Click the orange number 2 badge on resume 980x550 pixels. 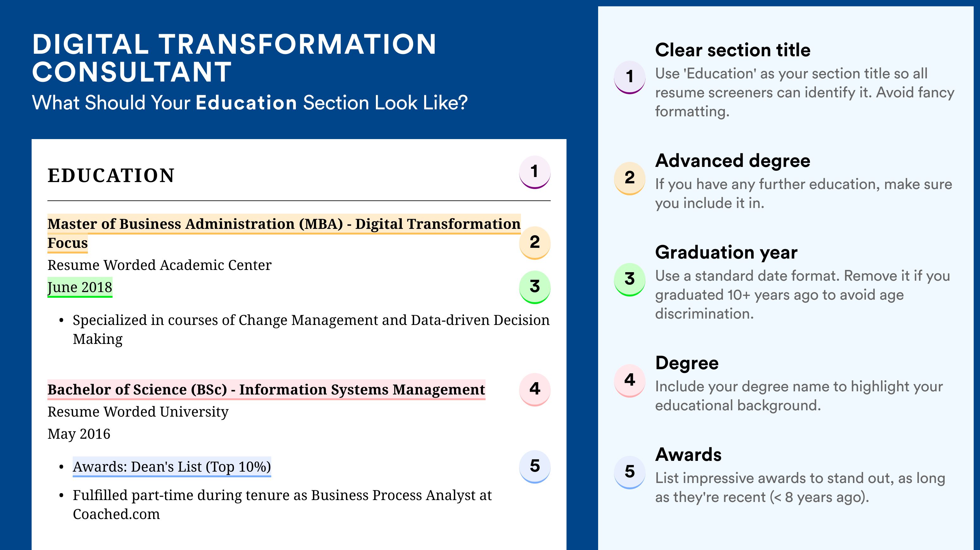click(x=535, y=243)
